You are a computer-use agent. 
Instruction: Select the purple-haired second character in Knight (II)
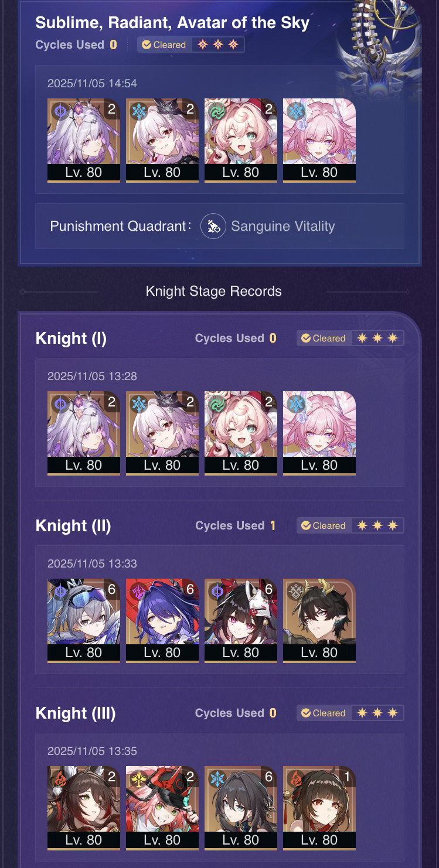pos(162,621)
